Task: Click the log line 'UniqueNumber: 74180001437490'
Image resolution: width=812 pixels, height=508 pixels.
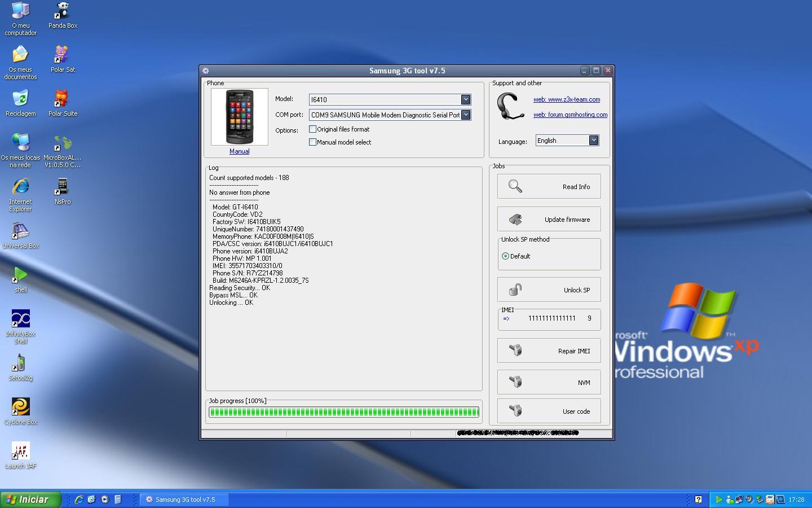Action: pyautogui.click(x=258, y=229)
